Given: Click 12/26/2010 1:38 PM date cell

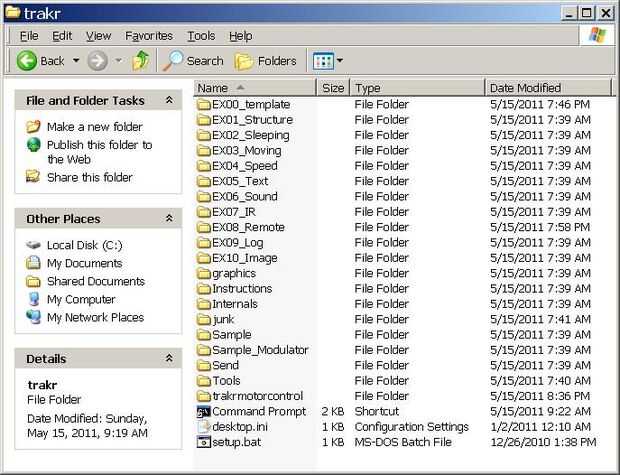Looking at the screenshot, I should point(543,442).
